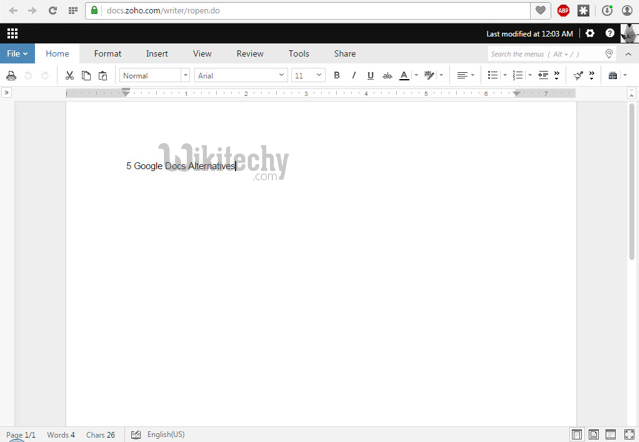
Task: Click the English(US) language label
Action: (x=165, y=435)
